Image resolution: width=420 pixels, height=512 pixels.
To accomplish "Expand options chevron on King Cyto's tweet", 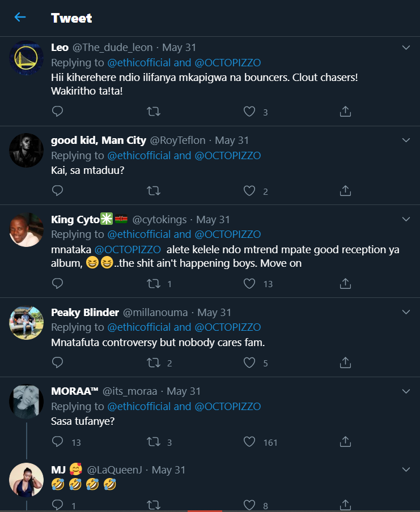I will [x=406, y=219].
